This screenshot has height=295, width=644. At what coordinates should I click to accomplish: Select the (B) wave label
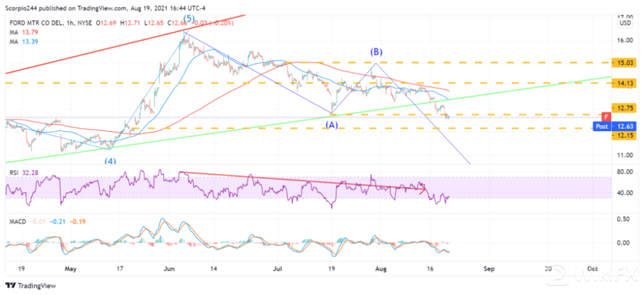point(376,51)
